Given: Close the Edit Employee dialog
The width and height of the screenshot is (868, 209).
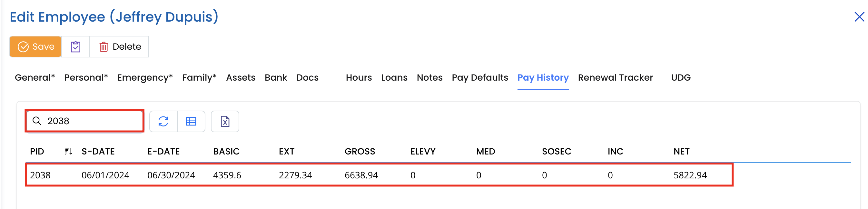Looking at the screenshot, I should (x=859, y=17).
